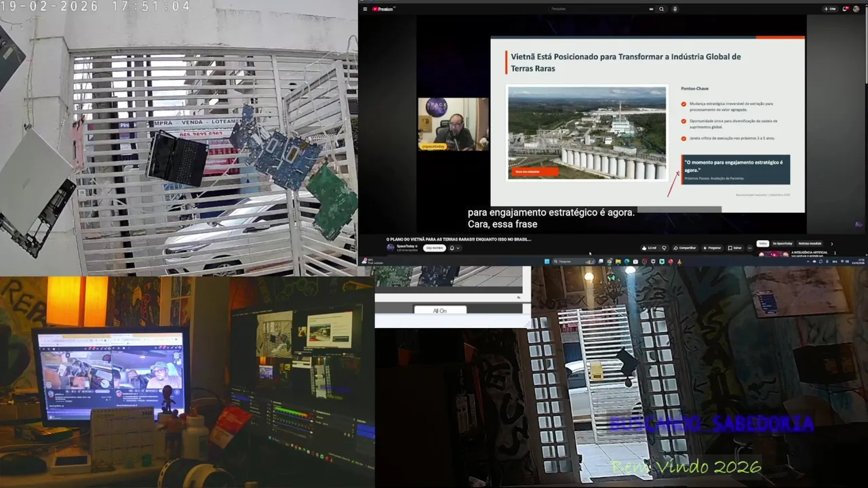Open the SpaceToday channel avatar
The height and width of the screenshot is (488, 868).
click(391, 248)
